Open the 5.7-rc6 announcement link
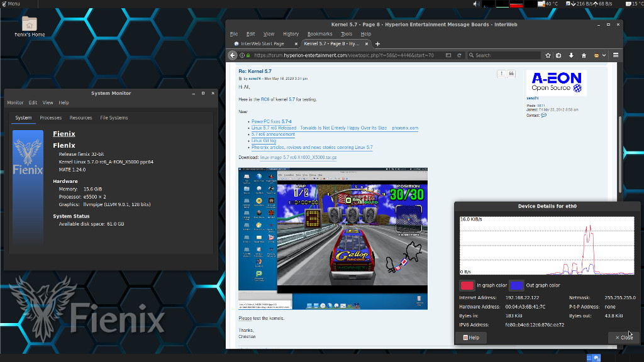This screenshot has height=362, width=644. coord(273,134)
